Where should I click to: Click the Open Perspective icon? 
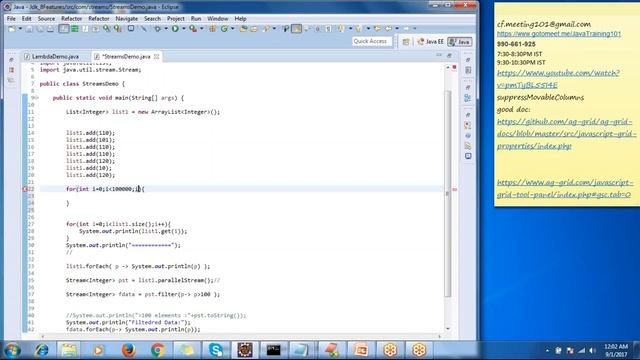tap(406, 42)
